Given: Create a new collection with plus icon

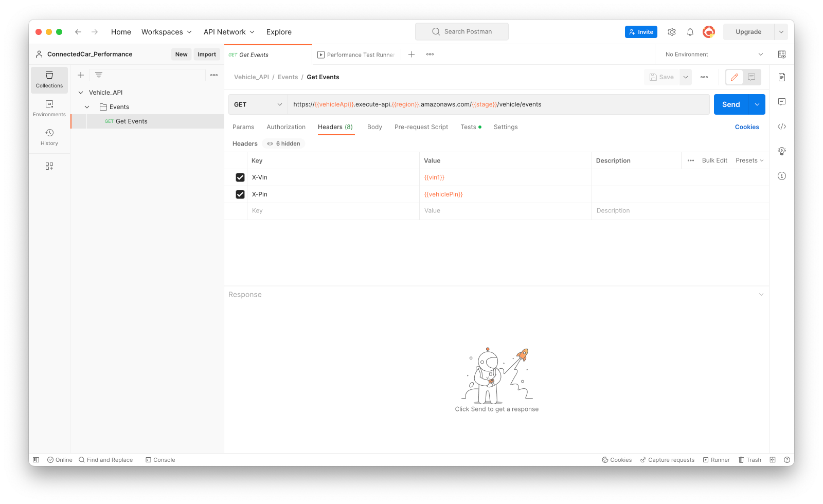Looking at the screenshot, I should 81,75.
